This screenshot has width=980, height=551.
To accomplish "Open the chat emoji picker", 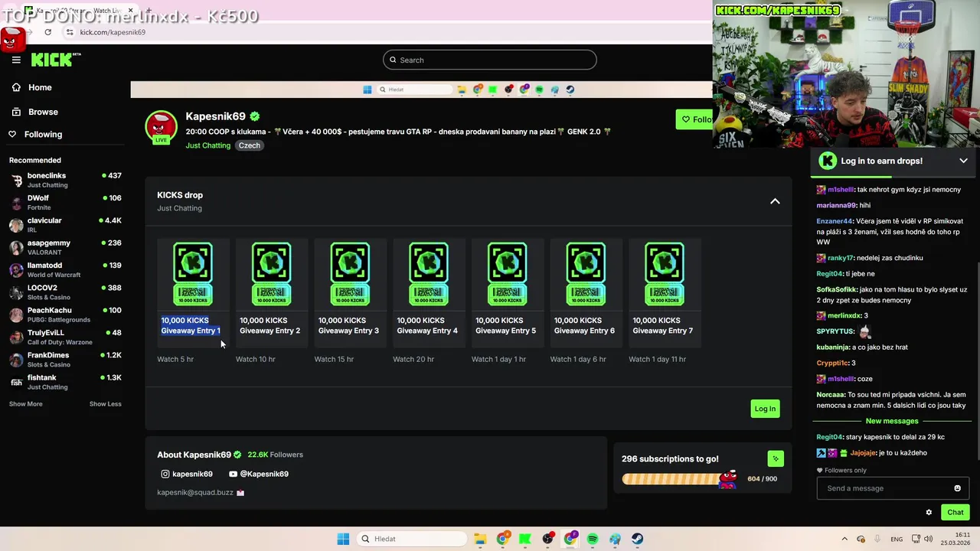I will pos(957,488).
